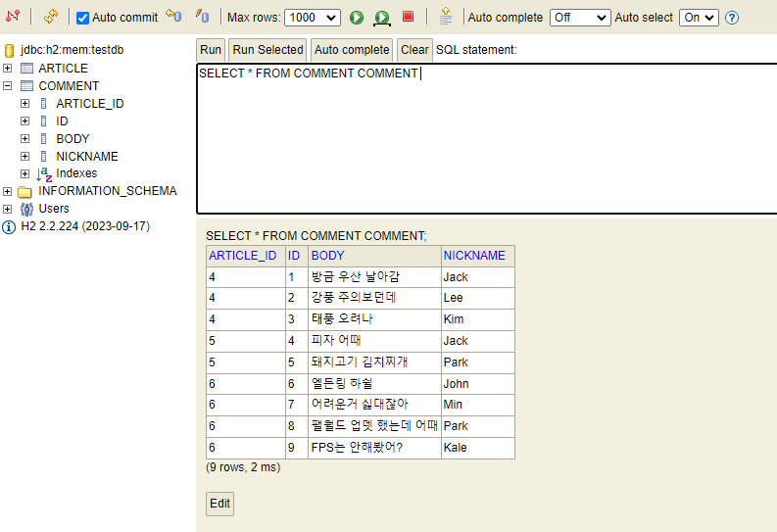Expand the ARTICLE table node

[8, 68]
